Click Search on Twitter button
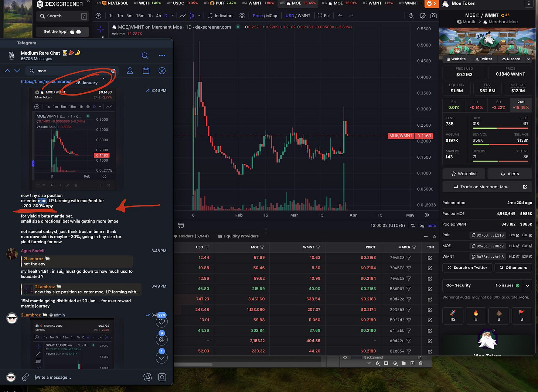538x392 pixels. 467,268
